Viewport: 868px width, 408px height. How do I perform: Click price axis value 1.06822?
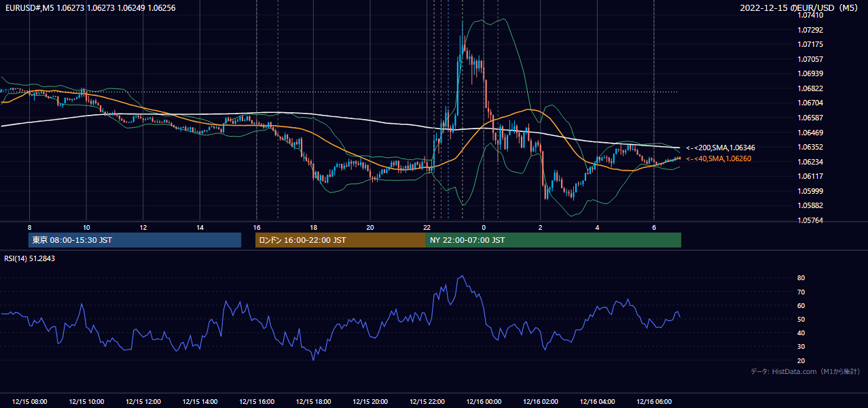810,88
